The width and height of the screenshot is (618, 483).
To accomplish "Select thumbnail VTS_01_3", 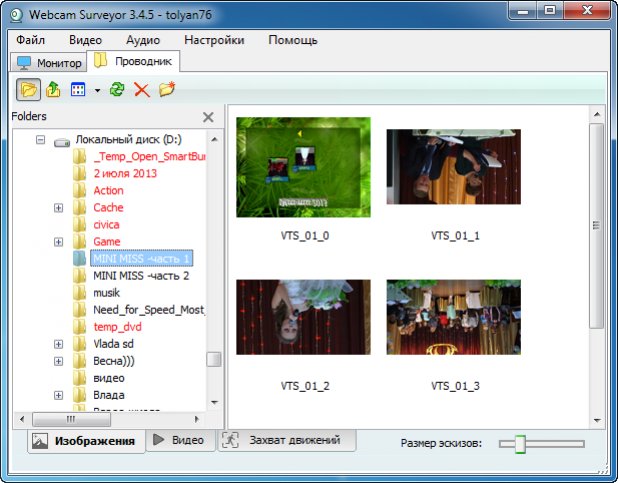I will pyautogui.click(x=454, y=317).
